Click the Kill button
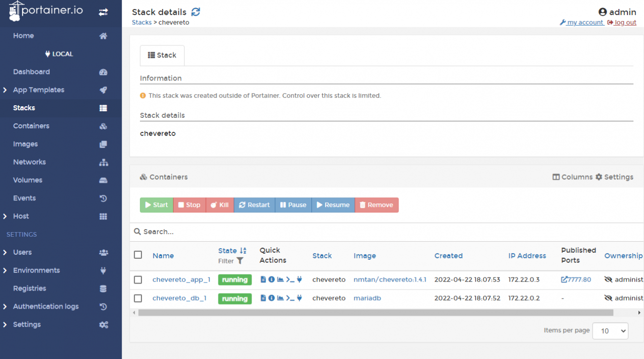 click(x=220, y=205)
